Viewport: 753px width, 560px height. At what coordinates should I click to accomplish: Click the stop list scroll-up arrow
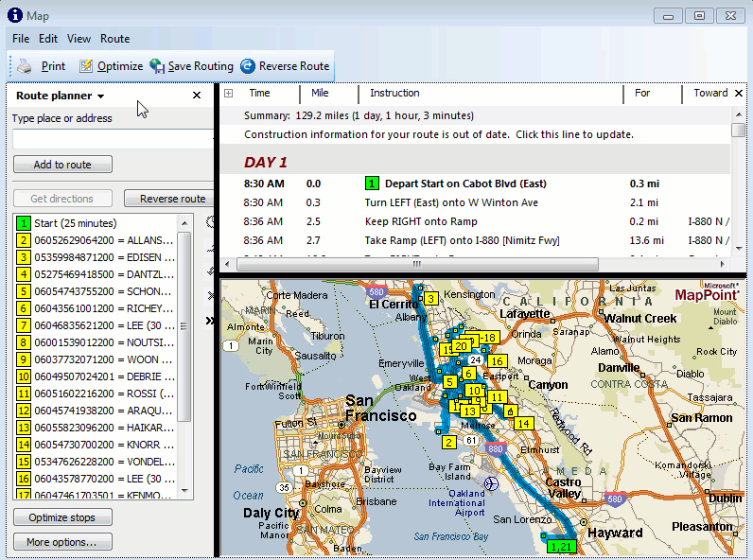(x=184, y=223)
